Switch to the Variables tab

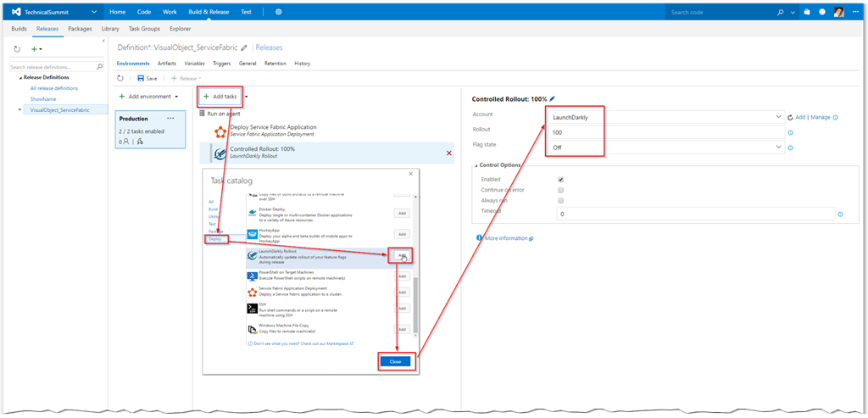(x=194, y=64)
